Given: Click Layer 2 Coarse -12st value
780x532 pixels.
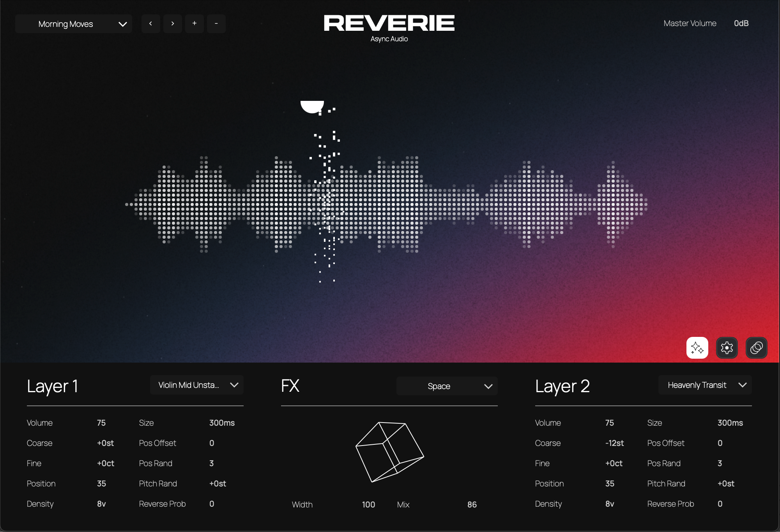Looking at the screenshot, I should (x=614, y=443).
